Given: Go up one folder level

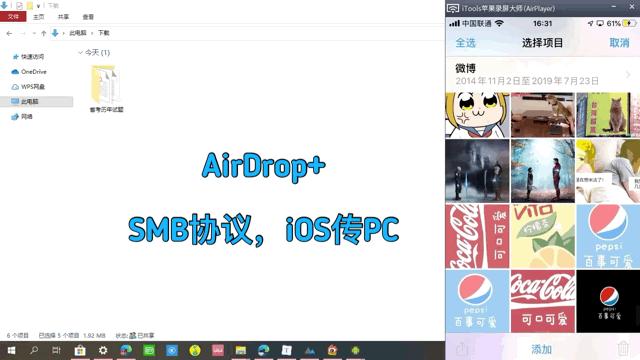Looking at the screenshot, I should [44, 33].
